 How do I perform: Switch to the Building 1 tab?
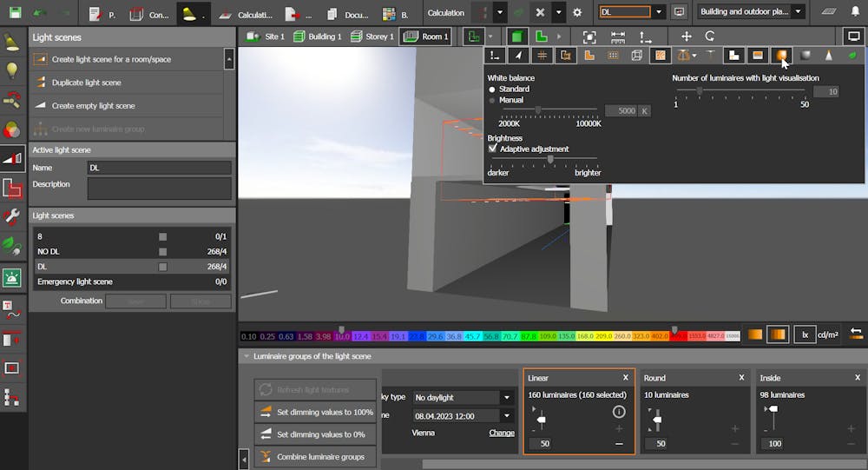point(318,36)
